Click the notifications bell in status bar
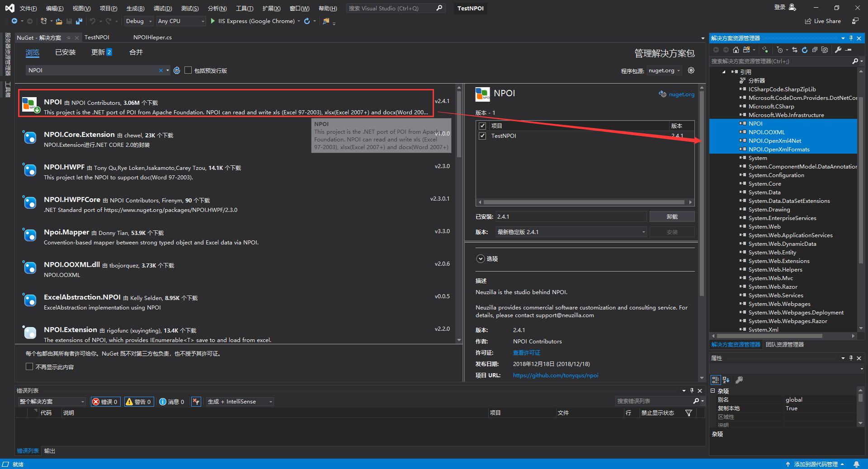The image size is (868, 469). [856, 464]
